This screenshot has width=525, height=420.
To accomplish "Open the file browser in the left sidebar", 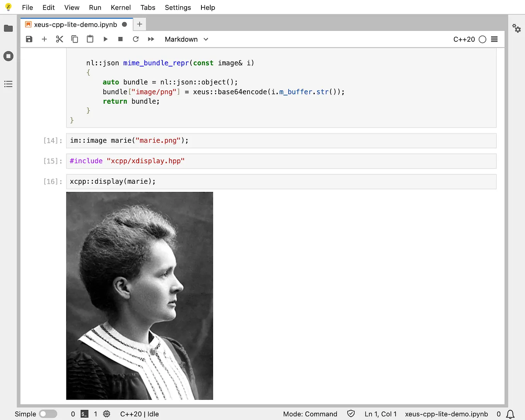I will [x=8, y=28].
